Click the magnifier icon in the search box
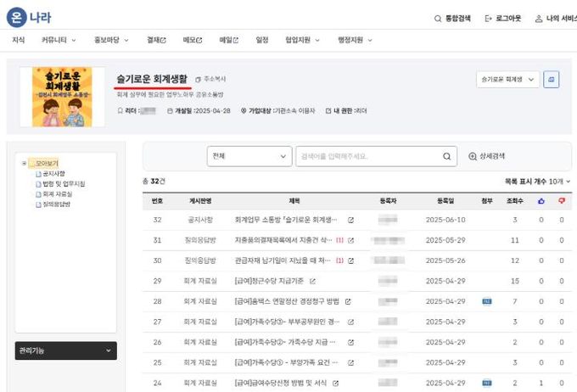Screen dimensions: 577x392 coord(447,156)
